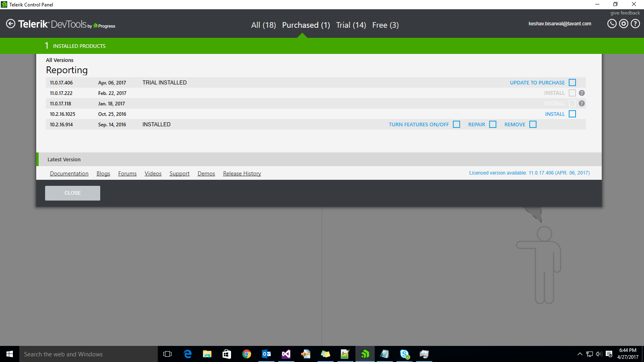Open the Windows Store taskbar icon

point(227,354)
